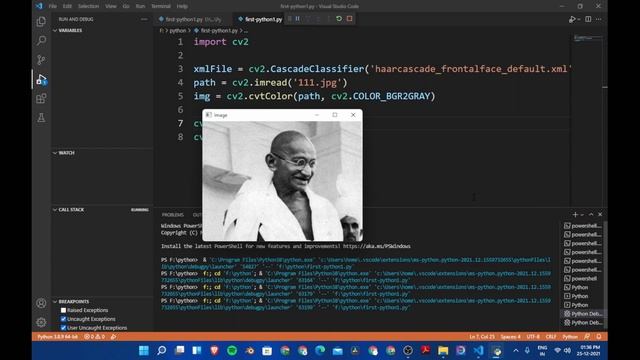640x360 pixels.
Task: Open the Edit menu
Action: 67,6
